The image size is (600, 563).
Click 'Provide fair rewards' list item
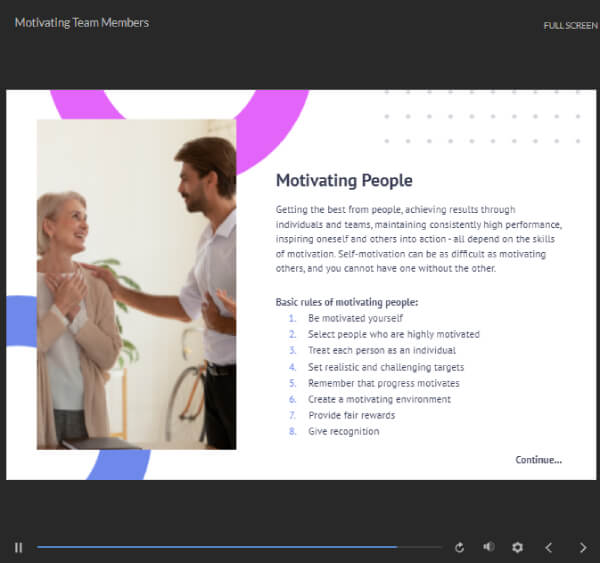(x=351, y=415)
